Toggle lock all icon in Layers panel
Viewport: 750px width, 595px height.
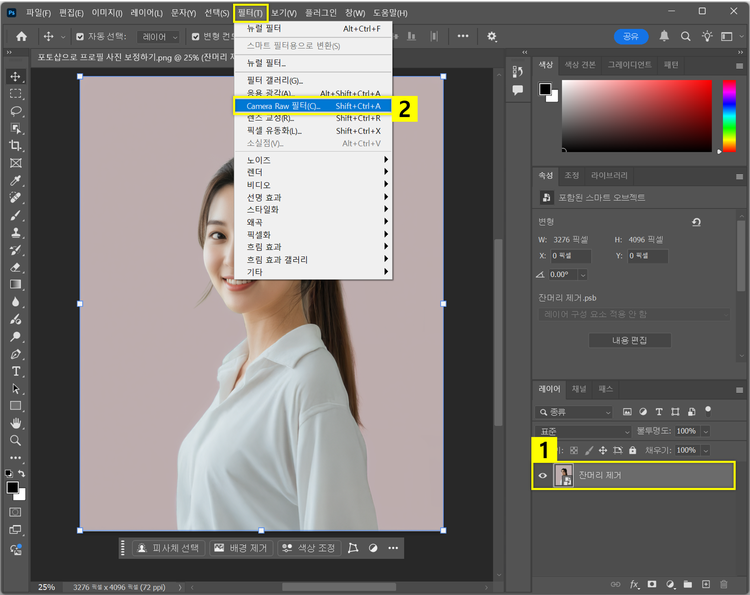click(x=633, y=450)
